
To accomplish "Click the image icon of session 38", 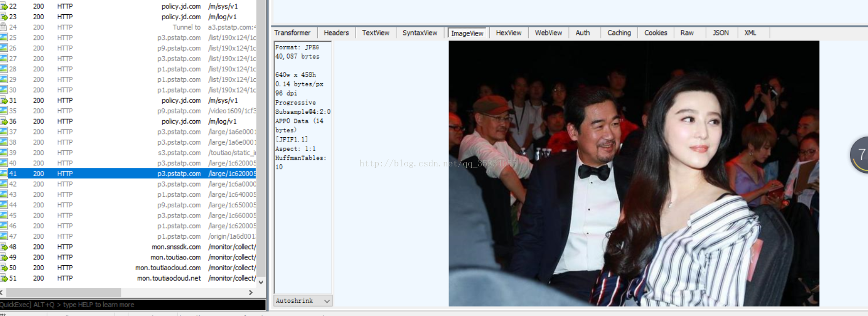I will tap(4, 142).
